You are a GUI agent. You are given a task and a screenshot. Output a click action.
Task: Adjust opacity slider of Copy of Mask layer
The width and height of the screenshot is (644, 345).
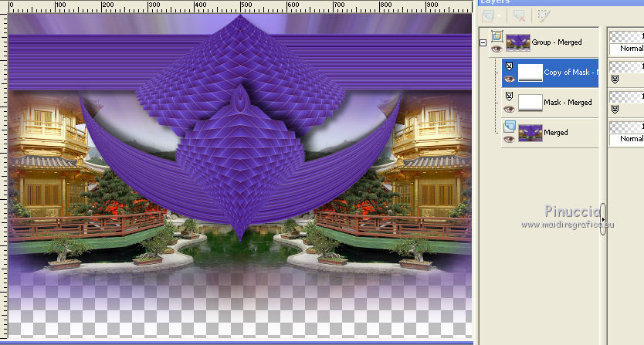coord(627,67)
